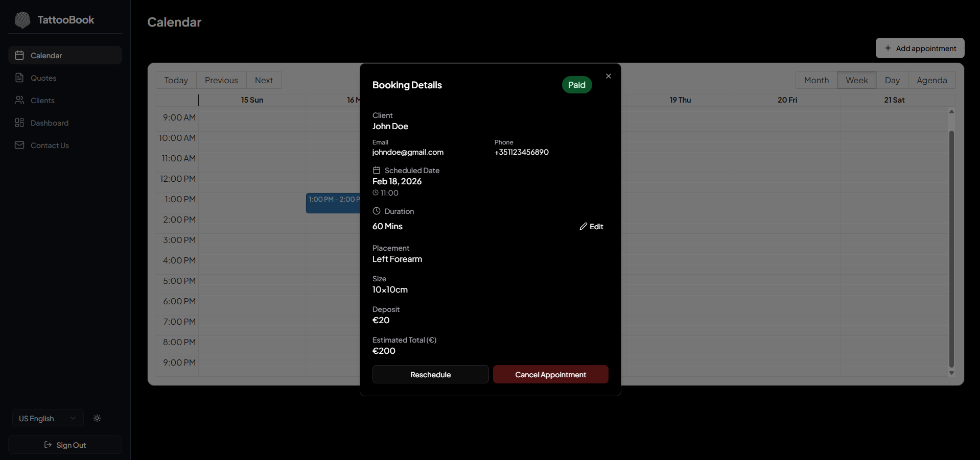
Task: Open the US English language dropdown
Action: [x=48, y=418]
